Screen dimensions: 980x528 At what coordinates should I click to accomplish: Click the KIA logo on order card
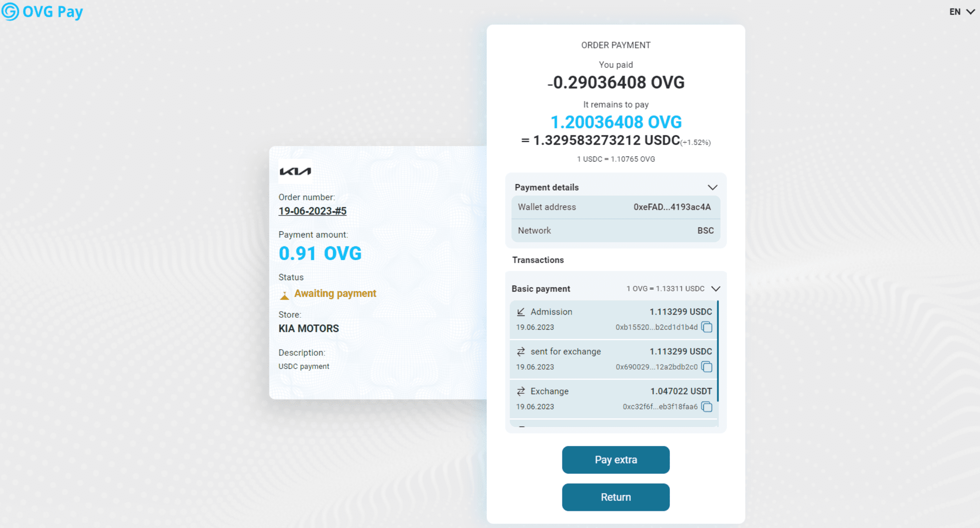[295, 171]
